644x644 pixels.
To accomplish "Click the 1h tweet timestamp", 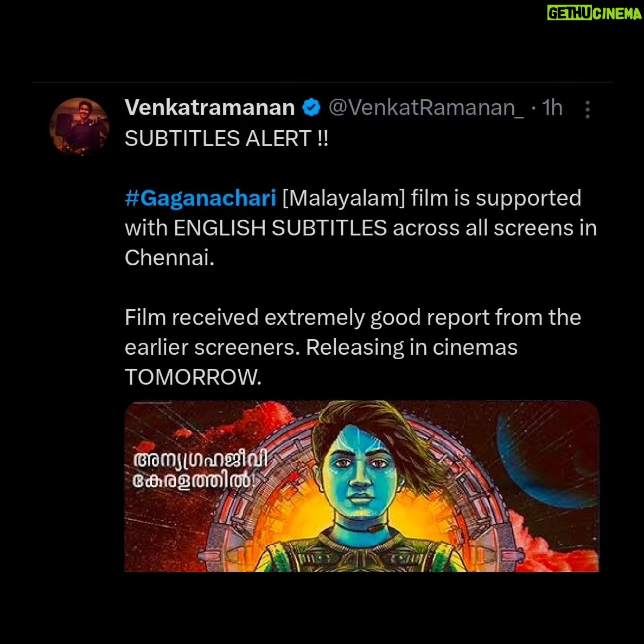I will click(552, 107).
